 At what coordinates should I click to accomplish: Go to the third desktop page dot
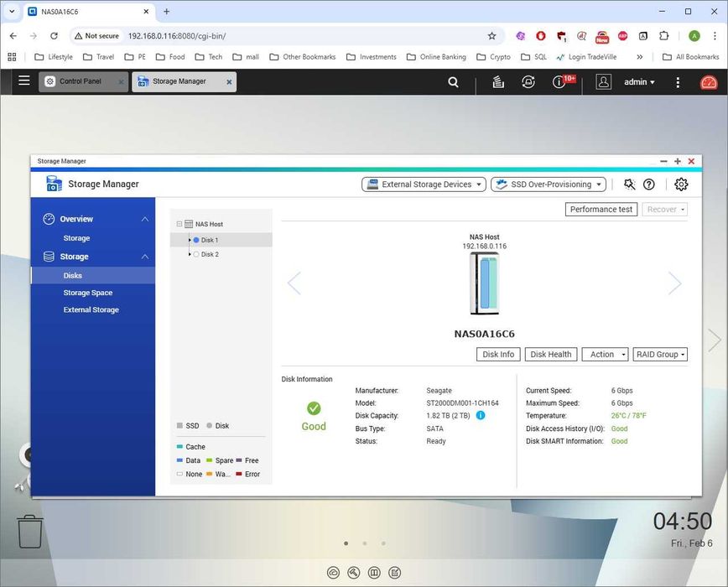(383, 543)
